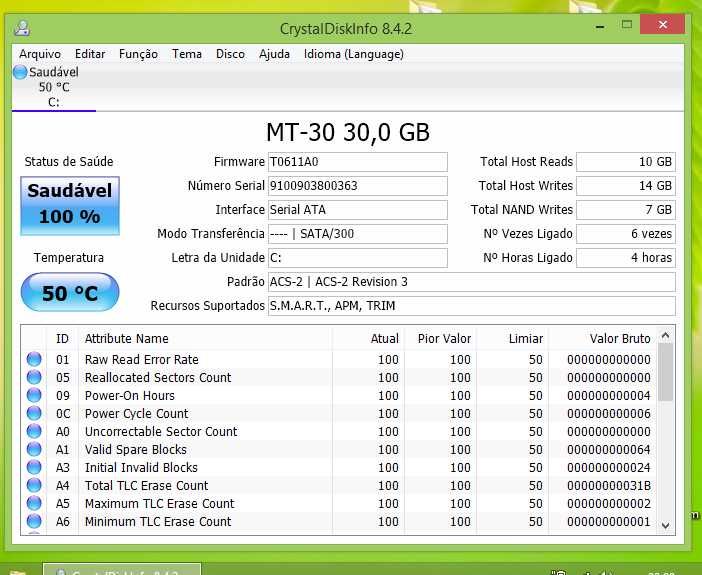Open the Idioma (Language) menu

pyautogui.click(x=354, y=54)
